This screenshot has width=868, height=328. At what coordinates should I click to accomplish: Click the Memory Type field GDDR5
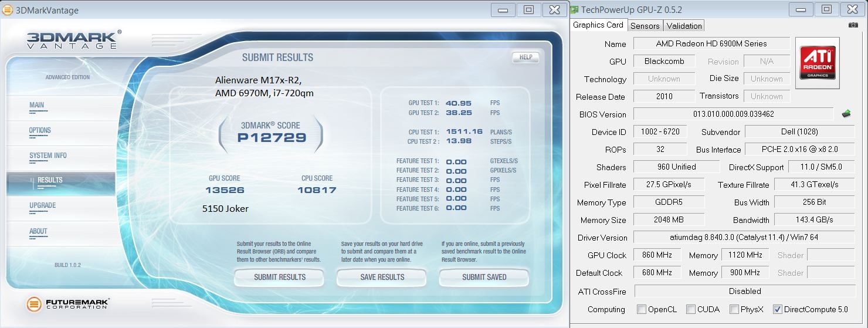tap(667, 202)
